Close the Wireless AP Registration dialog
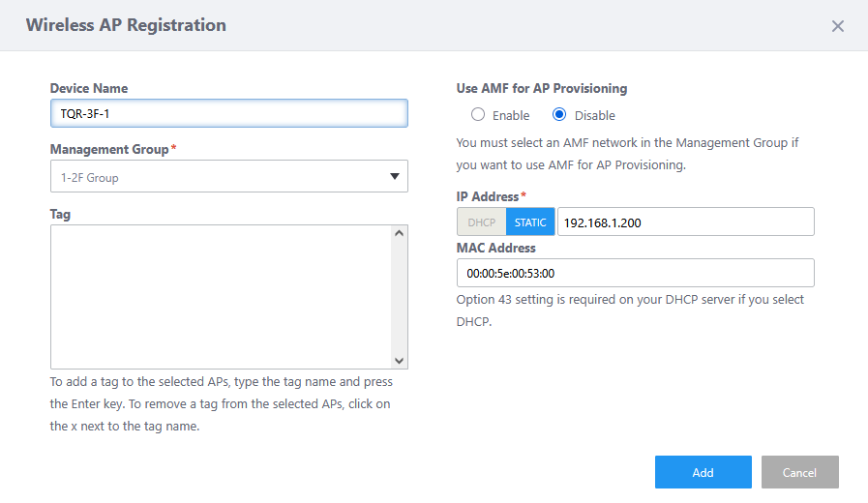This screenshot has width=868, height=503. pos(838,26)
